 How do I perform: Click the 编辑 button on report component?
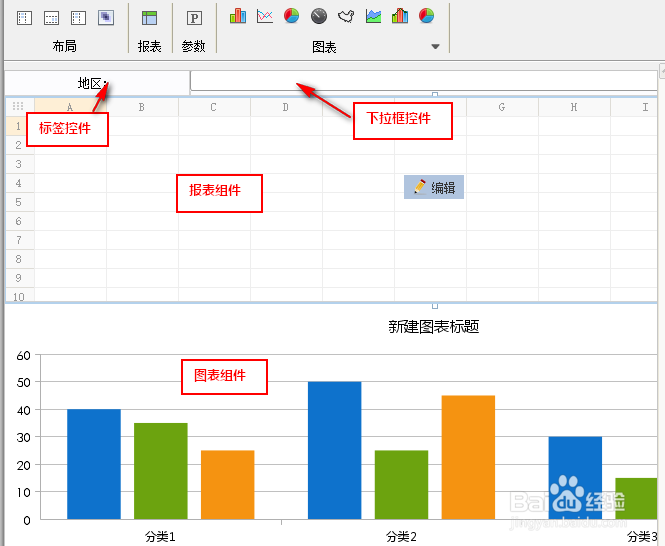coord(434,187)
